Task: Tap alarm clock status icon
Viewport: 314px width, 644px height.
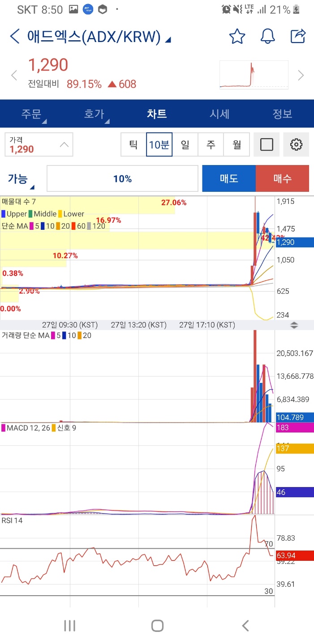Action: [x=226, y=9]
